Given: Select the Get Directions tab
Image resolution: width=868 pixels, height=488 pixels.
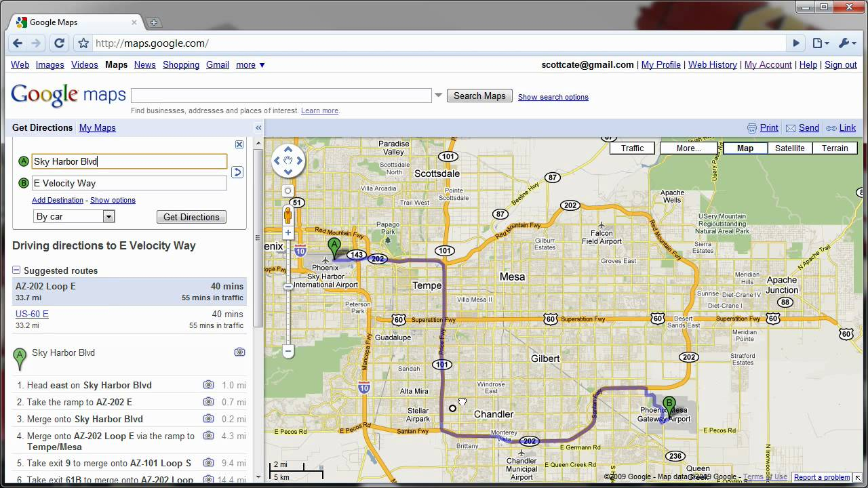Looking at the screenshot, I should coord(42,127).
